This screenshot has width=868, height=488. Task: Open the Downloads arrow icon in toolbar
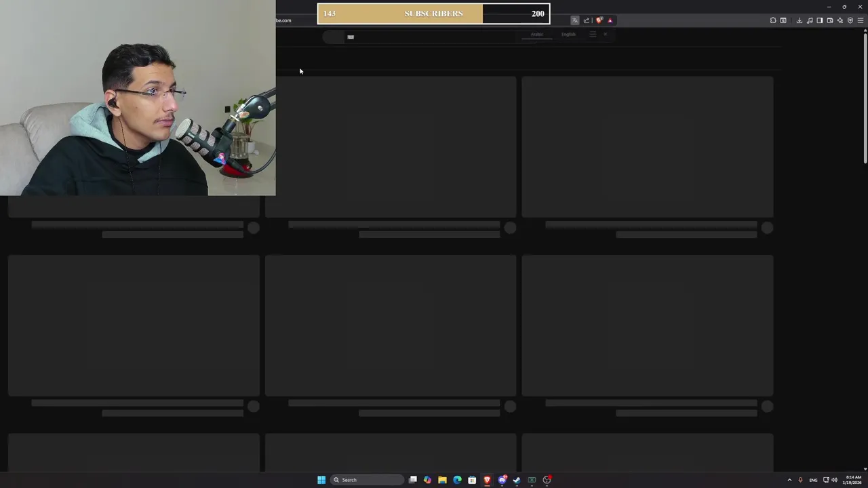click(x=800, y=20)
